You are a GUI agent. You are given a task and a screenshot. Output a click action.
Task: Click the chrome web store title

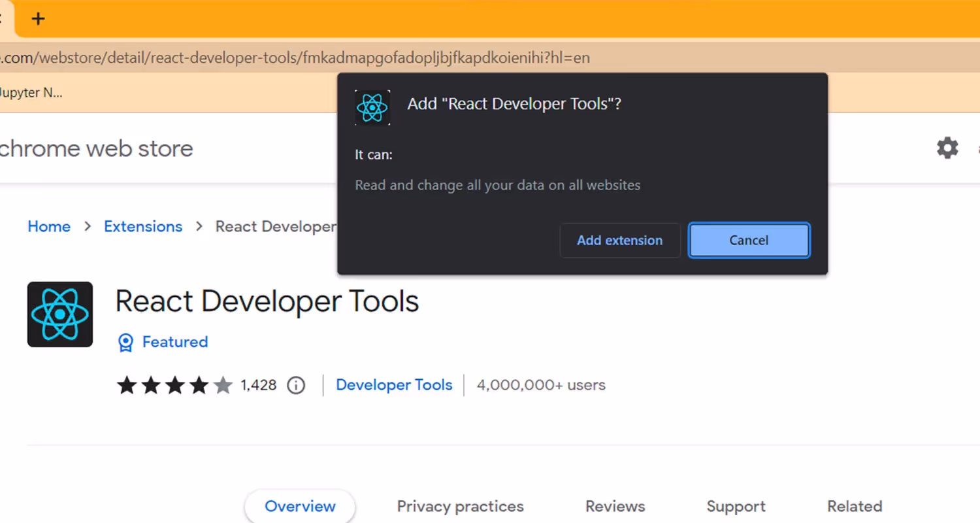tap(96, 148)
